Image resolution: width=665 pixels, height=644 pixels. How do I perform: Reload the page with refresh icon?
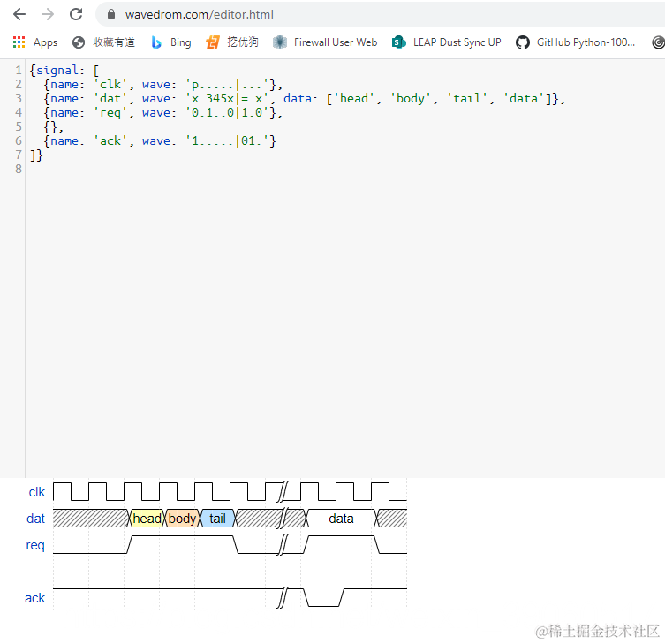click(76, 14)
